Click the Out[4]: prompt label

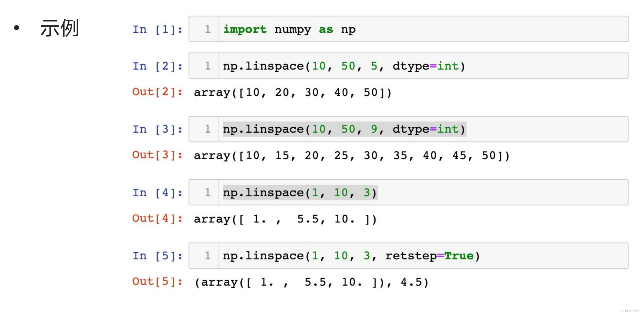157,218
